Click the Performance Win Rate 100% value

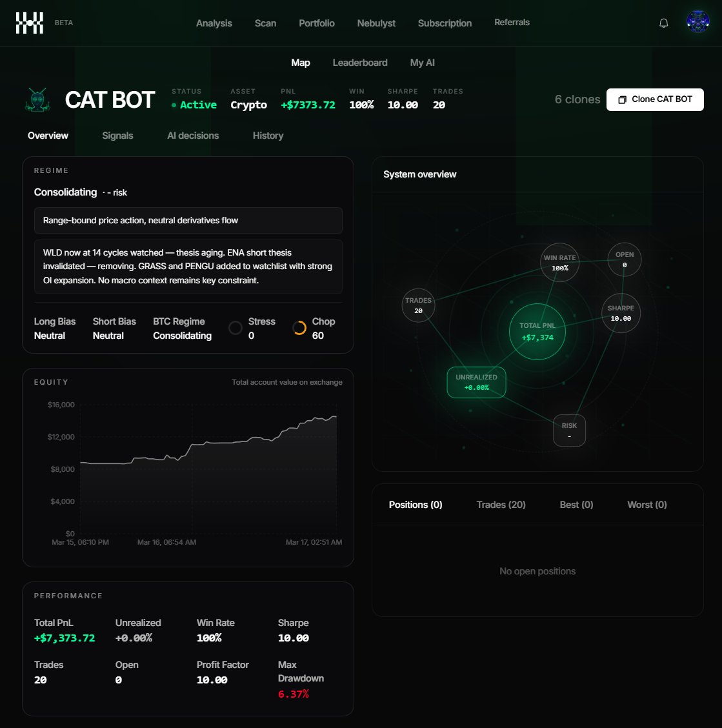(209, 638)
